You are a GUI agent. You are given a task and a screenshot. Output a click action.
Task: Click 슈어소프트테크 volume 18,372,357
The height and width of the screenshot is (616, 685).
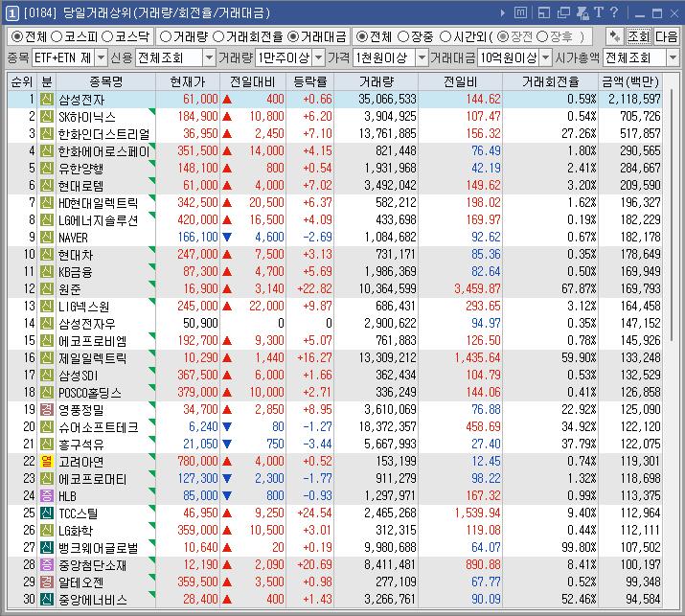388,427
